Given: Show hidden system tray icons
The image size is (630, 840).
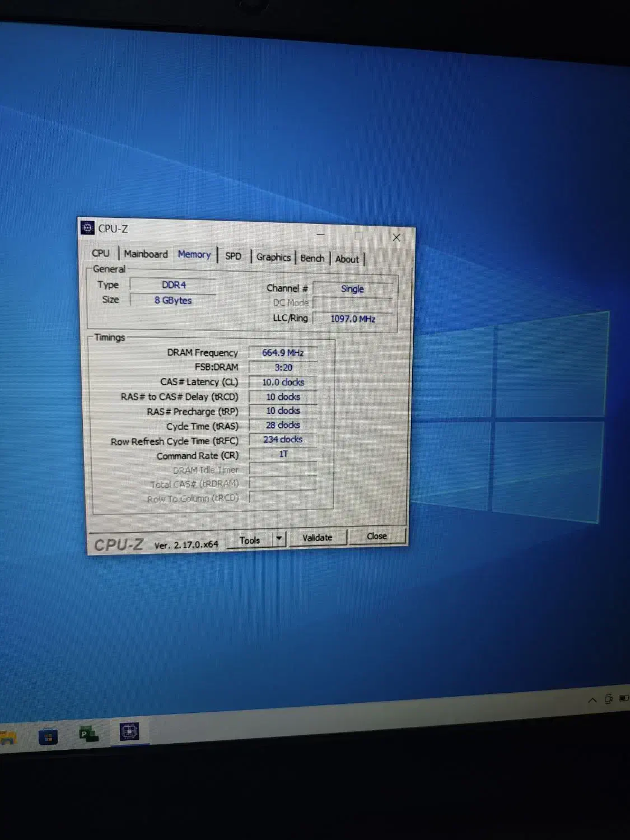Looking at the screenshot, I should click(x=592, y=700).
